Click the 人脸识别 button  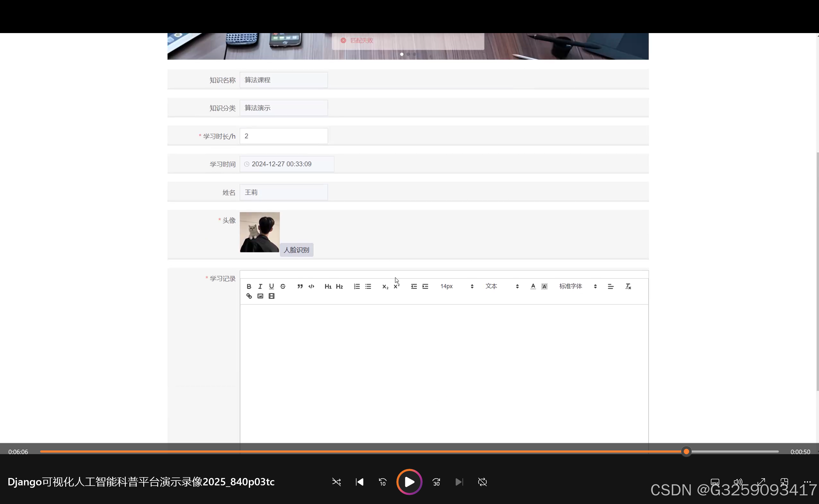pyautogui.click(x=296, y=250)
